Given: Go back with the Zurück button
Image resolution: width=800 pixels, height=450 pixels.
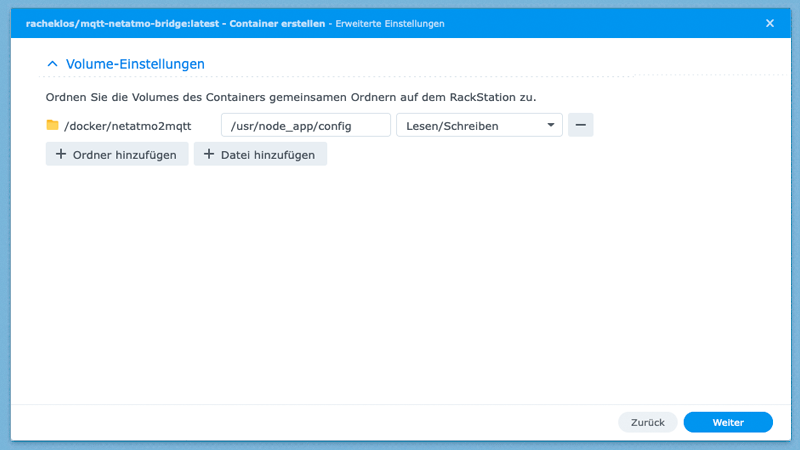Looking at the screenshot, I should click(x=648, y=422).
